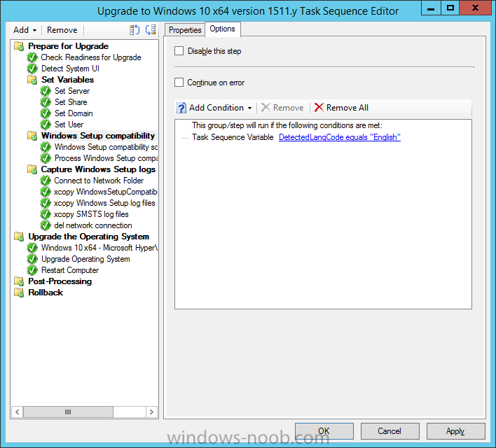496x448 pixels.
Task: Open the Add dropdown menu
Action: pyautogui.click(x=25, y=30)
